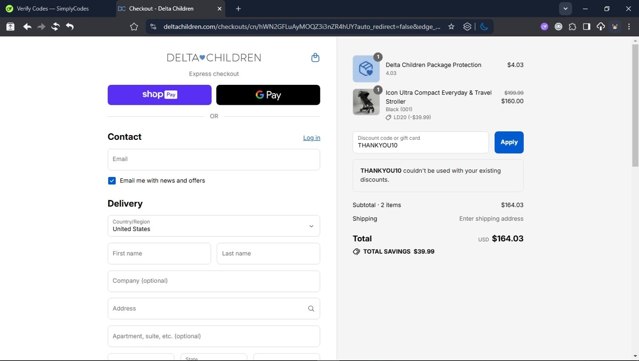Click the First name field
639x361 pixels.
pos(159,253)
